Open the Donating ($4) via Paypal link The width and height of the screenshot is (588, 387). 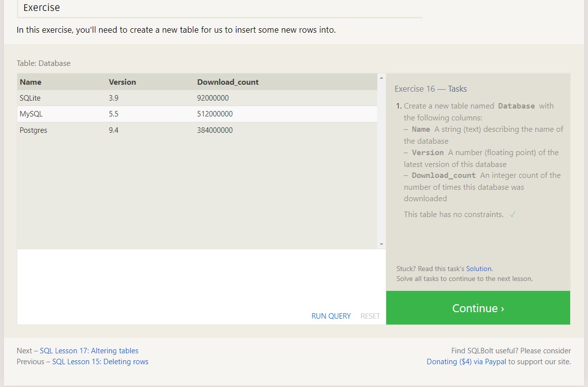pyautogui.click(x=466, y=362)
